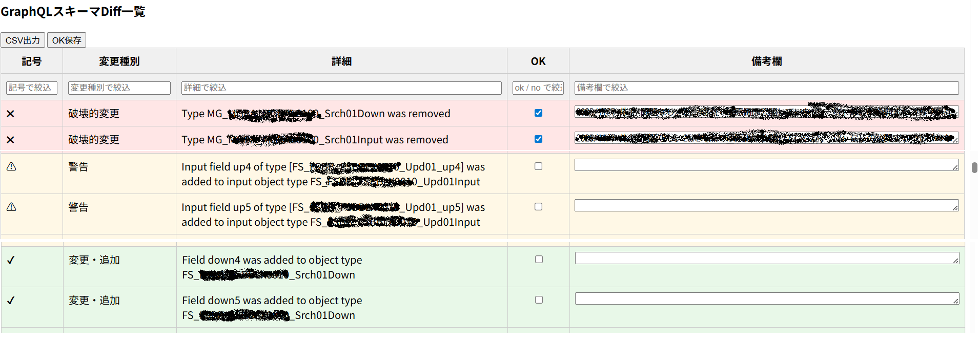Click the GraphQLスキーマDiff一覧 page title
980x343 pixels.
point(73,11)
